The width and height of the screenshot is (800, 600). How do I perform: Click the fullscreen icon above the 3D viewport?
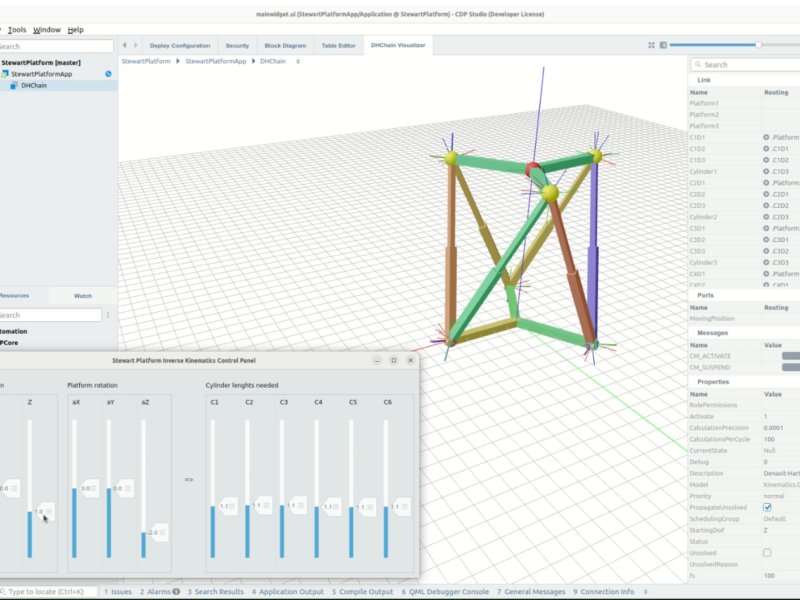pos(651,45)
